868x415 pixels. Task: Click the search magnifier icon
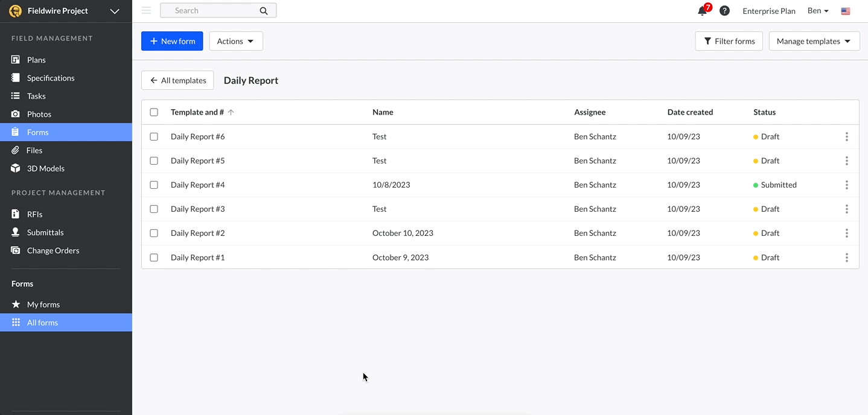[263, 11]
